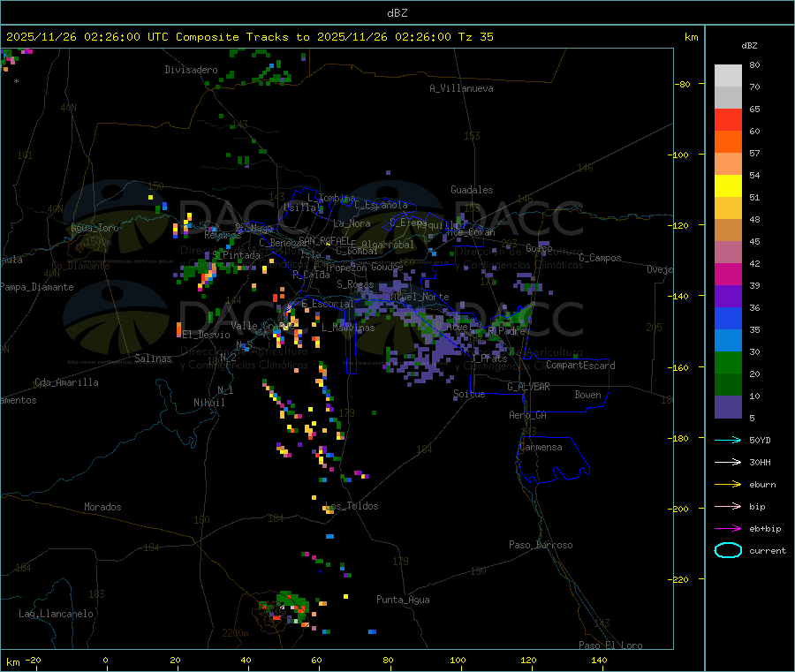Select the magenta 39-42 dBZ swatch
The image size is (795, 672).
tap(728, 274)
